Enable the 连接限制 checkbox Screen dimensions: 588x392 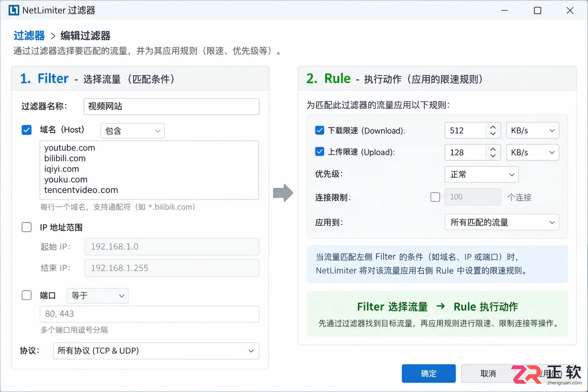[435, 197]
